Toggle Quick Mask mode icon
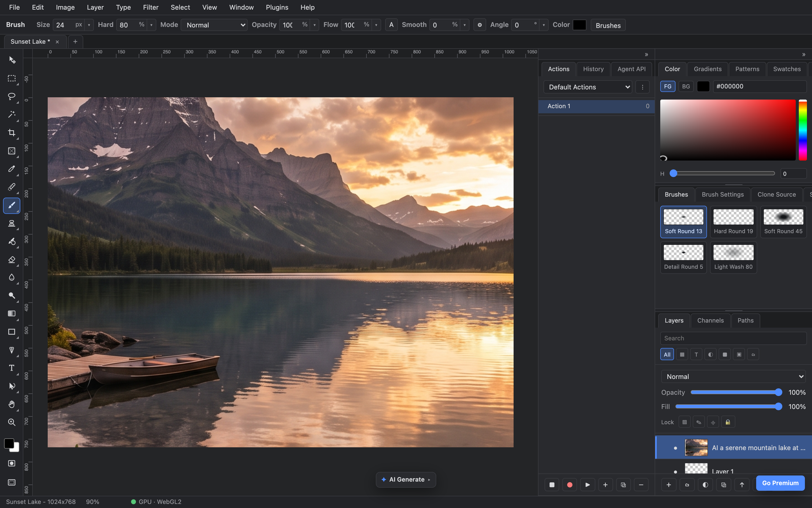The width and height of the screenshot is (812, 508). [12, 464]
